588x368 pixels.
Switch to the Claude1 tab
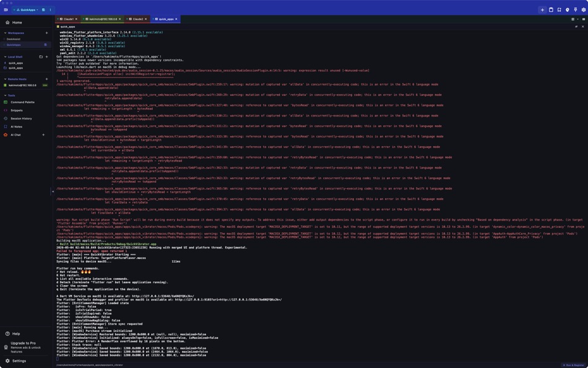pos(68,19)
